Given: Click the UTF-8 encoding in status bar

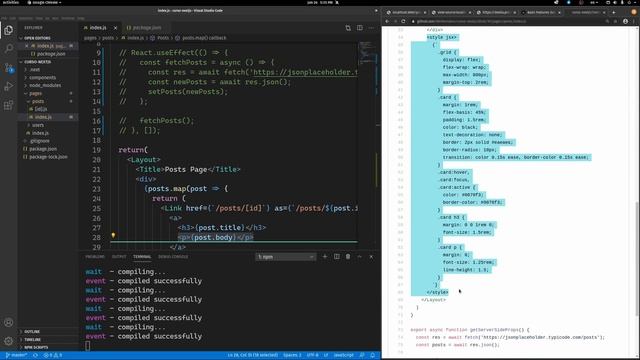Looking at the screenshot, I should [313, 356].
